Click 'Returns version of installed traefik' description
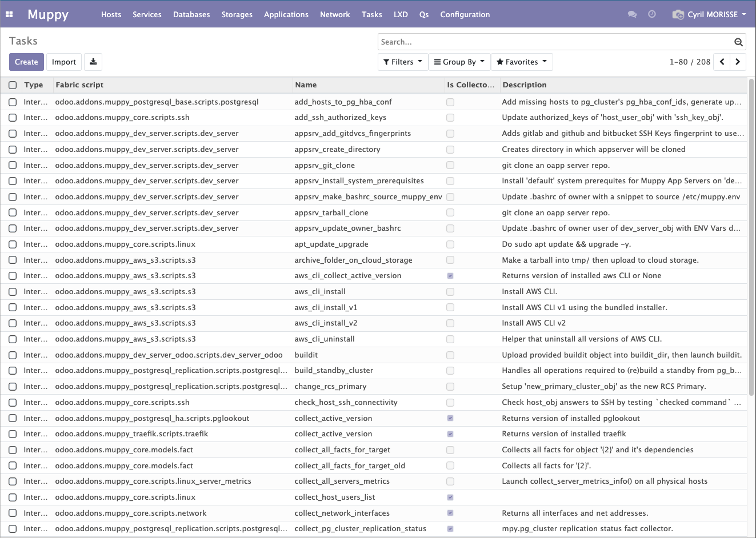The width and height of the screenshot is (756, 538). pos(563,434)
